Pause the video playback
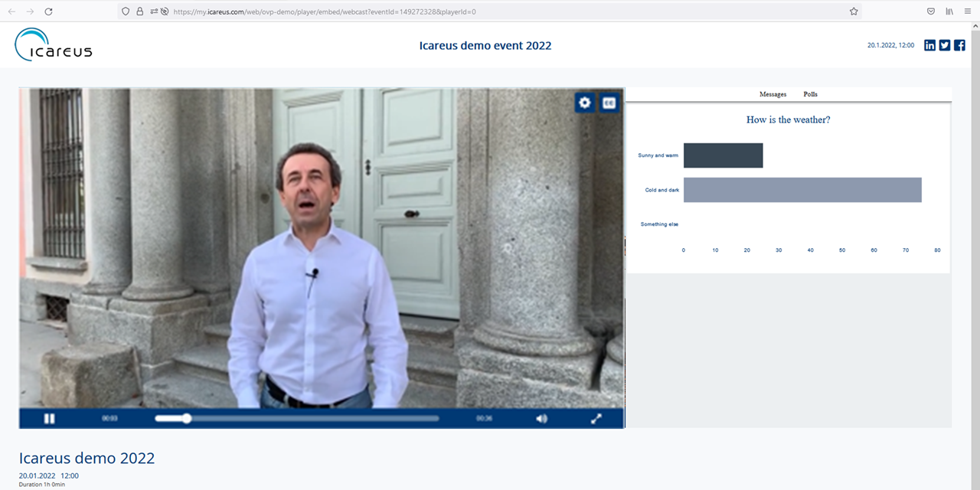Screen dimensions: 980x490 [x=49, y=419]
